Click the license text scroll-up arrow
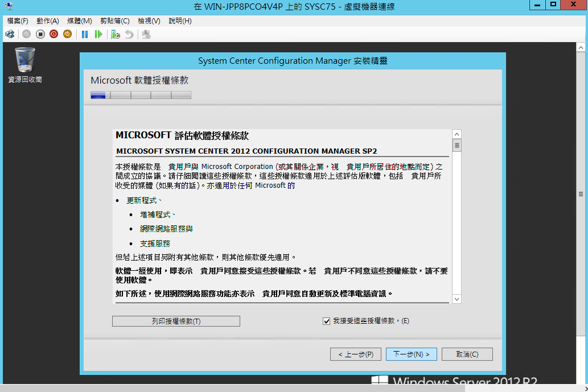Image resolution: width=588 pixels, height=392 pixels. pos(457,134)
